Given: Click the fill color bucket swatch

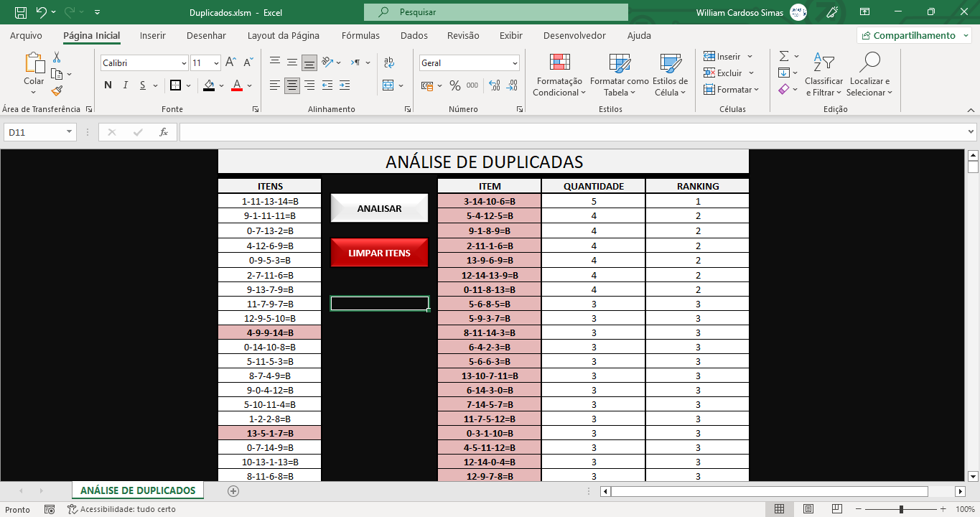Looking at the screenshot, I should click(x=208, y=85).
